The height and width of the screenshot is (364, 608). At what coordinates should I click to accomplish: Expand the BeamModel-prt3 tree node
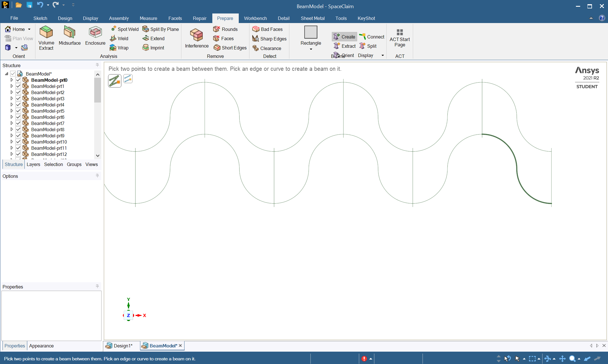tap(12, 99)
